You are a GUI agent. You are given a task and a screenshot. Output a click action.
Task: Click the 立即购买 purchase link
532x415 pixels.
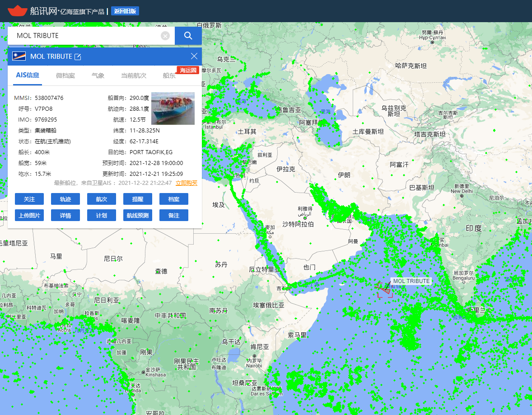click(x=187, y=183)
